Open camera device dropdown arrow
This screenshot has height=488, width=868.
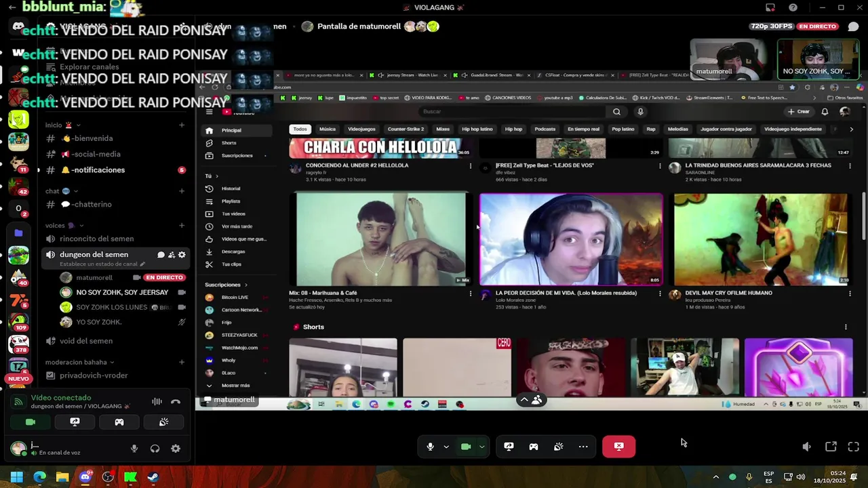click(482, 447)
